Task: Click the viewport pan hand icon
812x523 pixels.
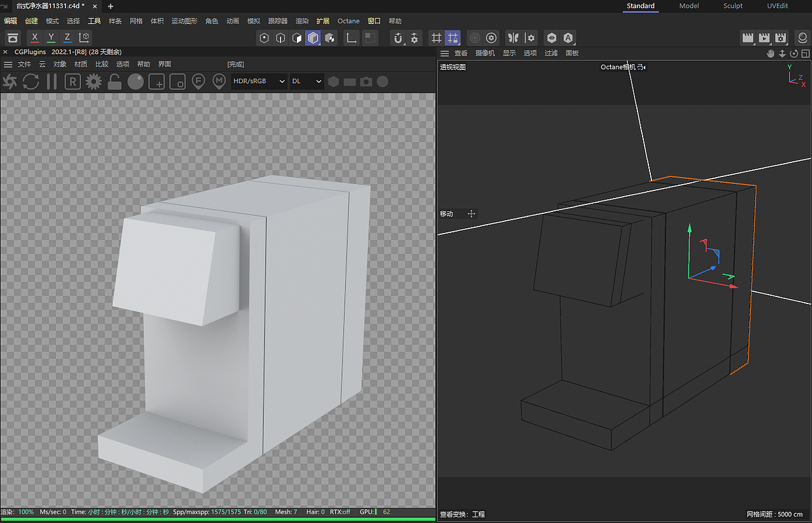Action: (x=771, y=53)
